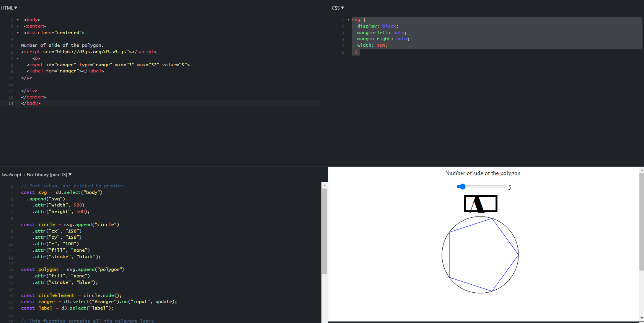Screen dimensions: 644x323
Task: Click the 'display: block;' CSS line
Action: coord(378,26)
